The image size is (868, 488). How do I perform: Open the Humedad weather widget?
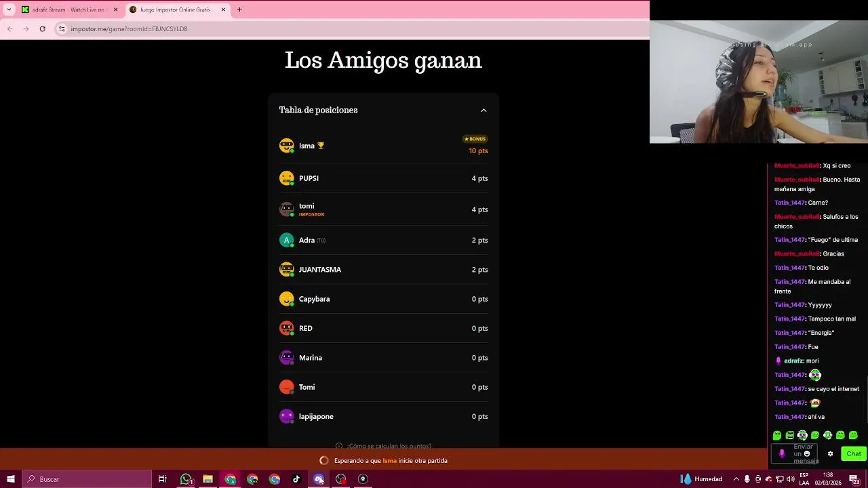702,479
